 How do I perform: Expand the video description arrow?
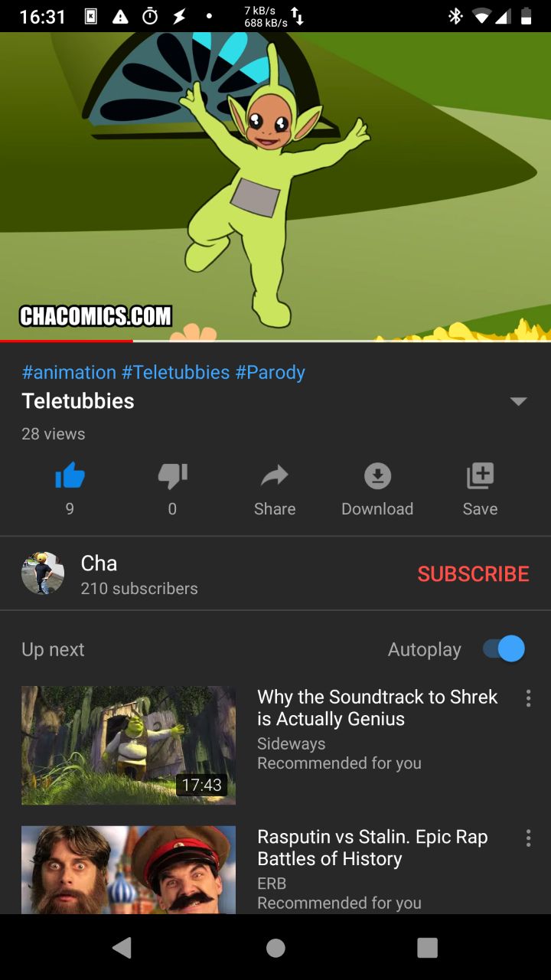click(519, 401)
